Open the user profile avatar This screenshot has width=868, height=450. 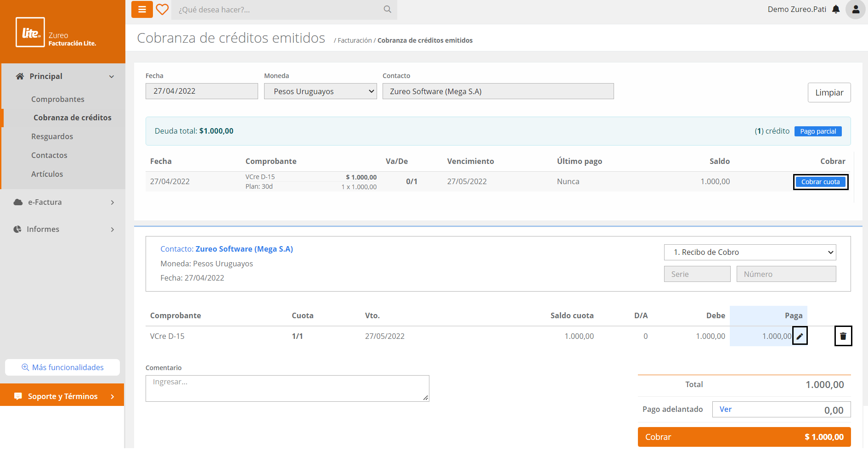pos(856,9)
